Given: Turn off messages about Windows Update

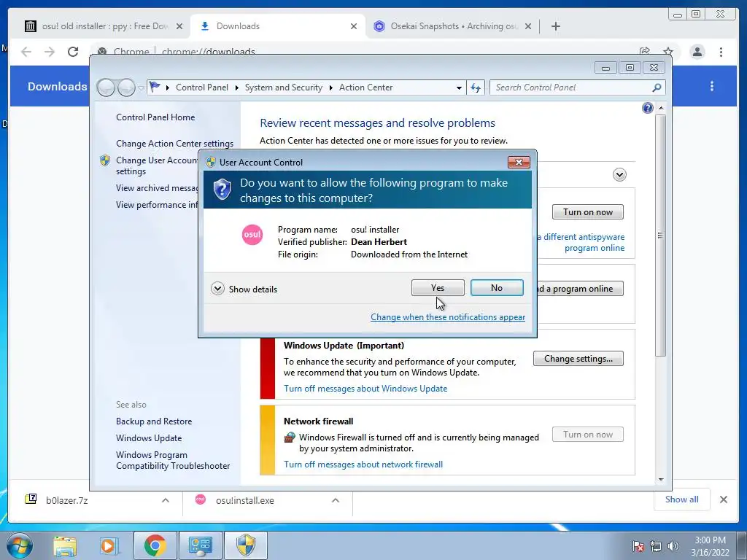Looking at the screenshot, I should (365, 389).
